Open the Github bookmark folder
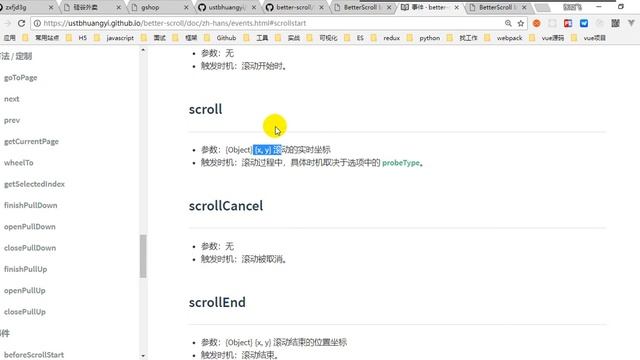 221,38
